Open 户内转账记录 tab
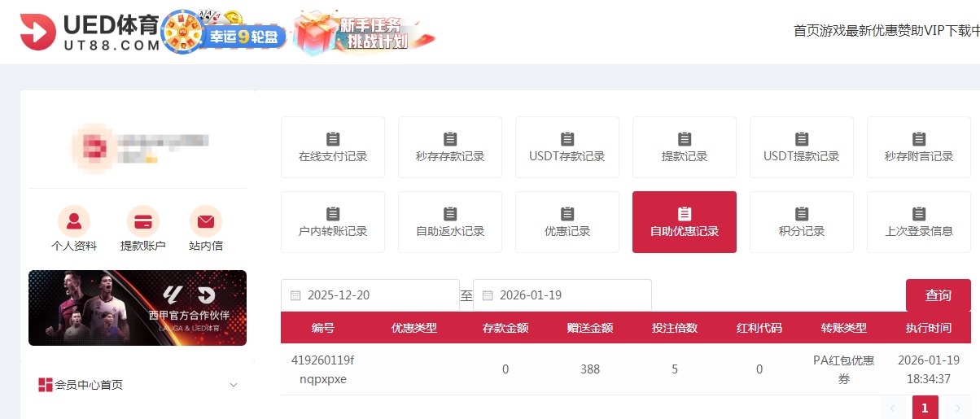The image size is (980, 419). [333, 222]
